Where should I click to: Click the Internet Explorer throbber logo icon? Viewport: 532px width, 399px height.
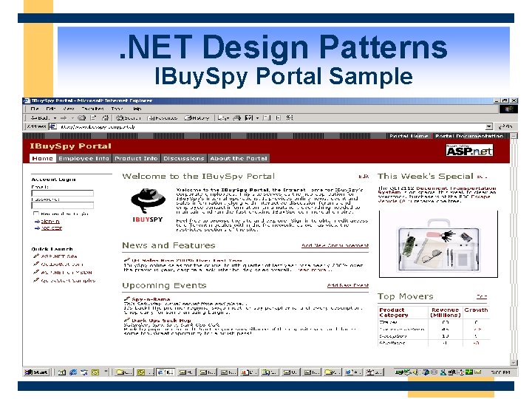click(508, 109)
